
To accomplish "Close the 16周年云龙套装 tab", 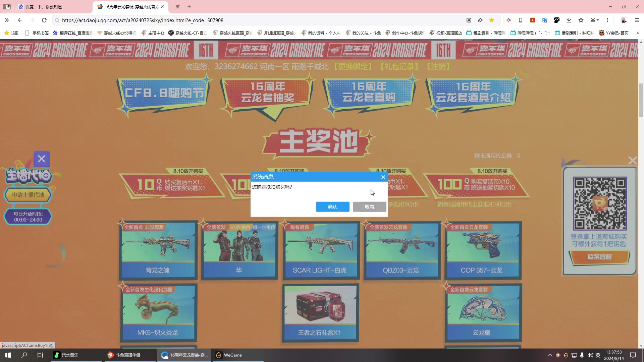I will click(x=162, y=7).
